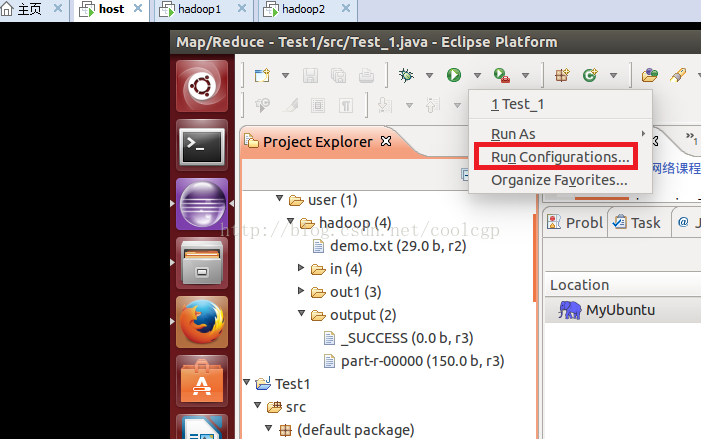701x439 pixels.
Task: Open the Previous Annotation dropdown arrow
Action: (457, 106)
